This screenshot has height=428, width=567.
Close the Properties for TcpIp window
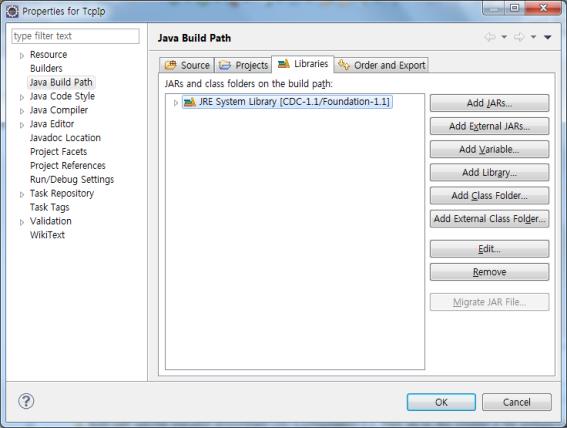click(543, 8)
